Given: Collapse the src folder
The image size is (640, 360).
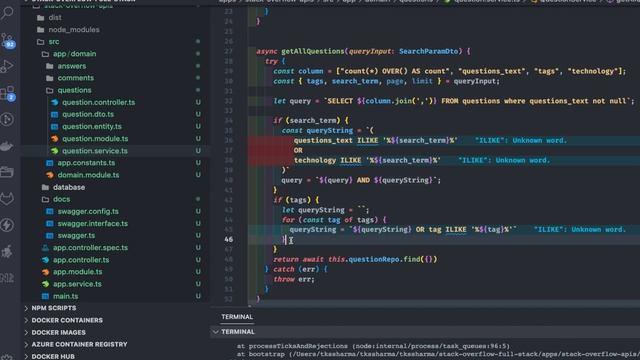Looking at the screenshot, I should point(53,42).
